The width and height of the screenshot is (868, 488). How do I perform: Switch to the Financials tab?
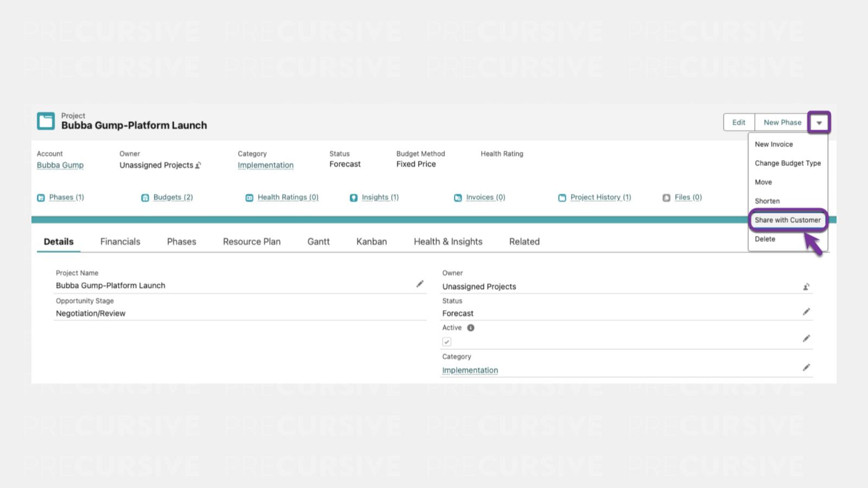tap(120, 242)
